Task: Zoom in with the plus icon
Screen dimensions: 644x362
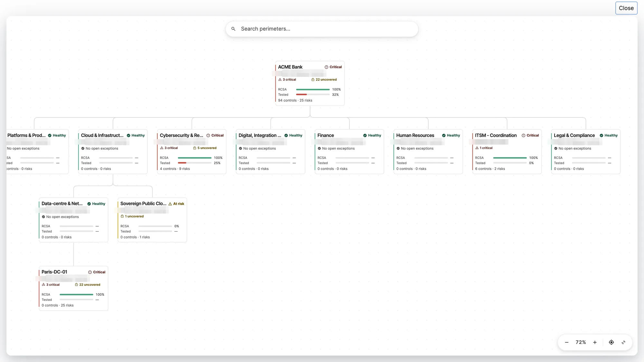Action: (595, 342)
